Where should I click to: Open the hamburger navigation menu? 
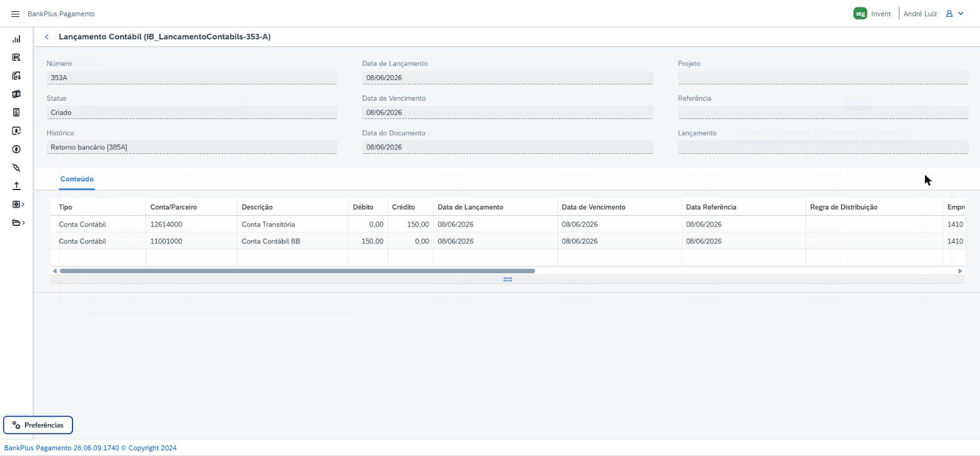[x=16, y=14]
